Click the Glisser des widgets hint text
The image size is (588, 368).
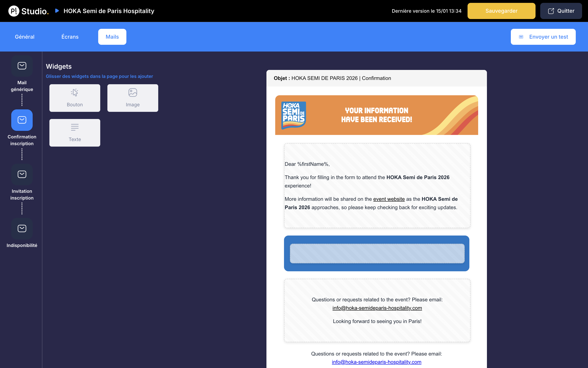pyautogui.click(x=99, y=76)
